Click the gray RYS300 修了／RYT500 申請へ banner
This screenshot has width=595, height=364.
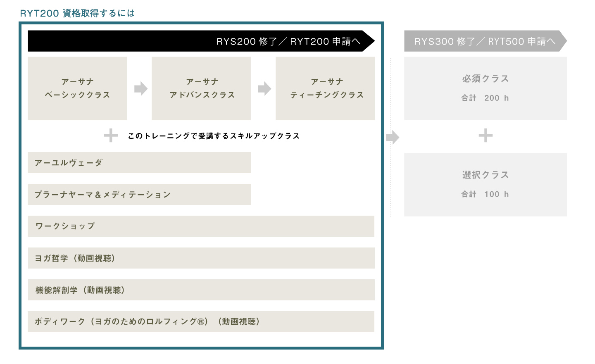(486, 41)
